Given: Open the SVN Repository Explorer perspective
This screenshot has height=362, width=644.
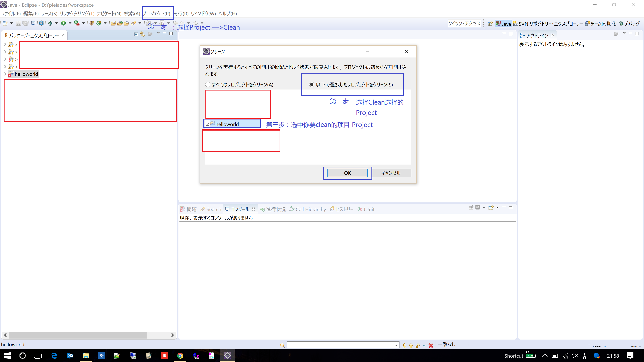Looking at the screenshot, I should [548, 24].
